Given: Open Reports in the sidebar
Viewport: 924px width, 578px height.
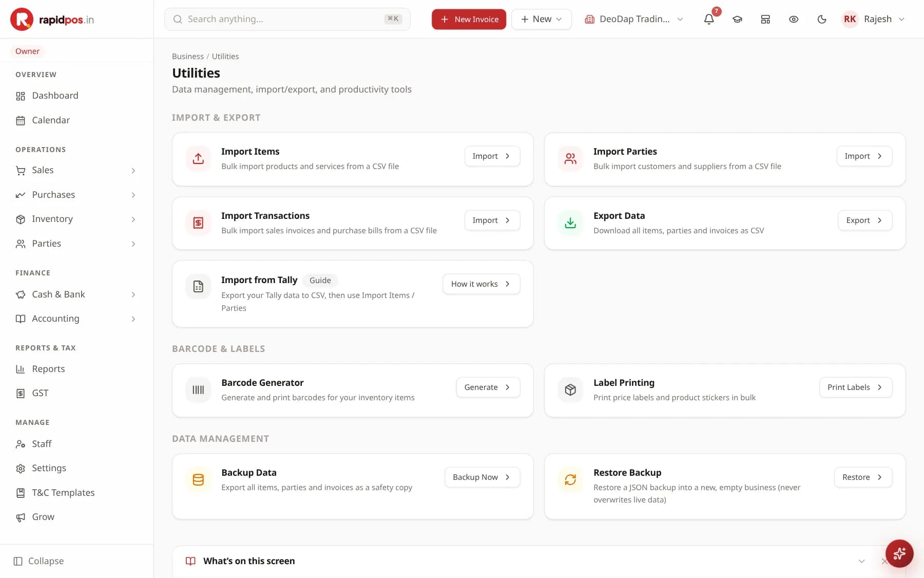Looking at the screenshot, I should point(77,369).
